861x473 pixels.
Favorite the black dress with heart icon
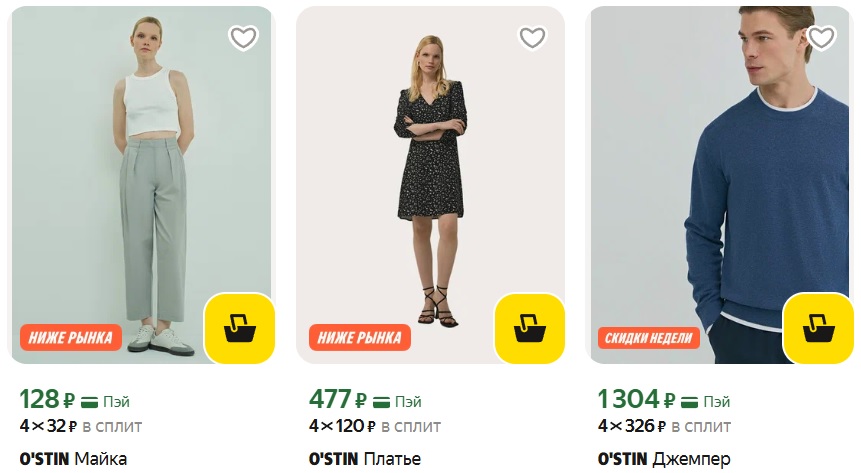(x=532, y=38)
